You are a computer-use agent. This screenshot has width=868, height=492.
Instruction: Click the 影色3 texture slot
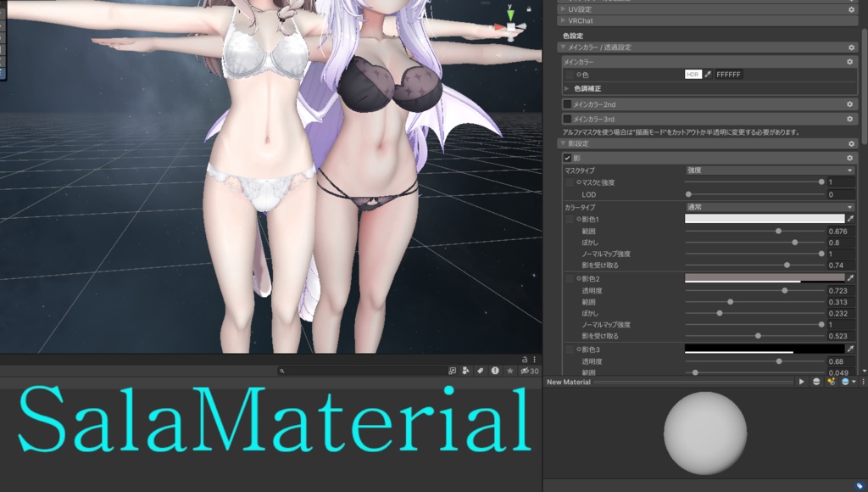click(x=570, y=349)
